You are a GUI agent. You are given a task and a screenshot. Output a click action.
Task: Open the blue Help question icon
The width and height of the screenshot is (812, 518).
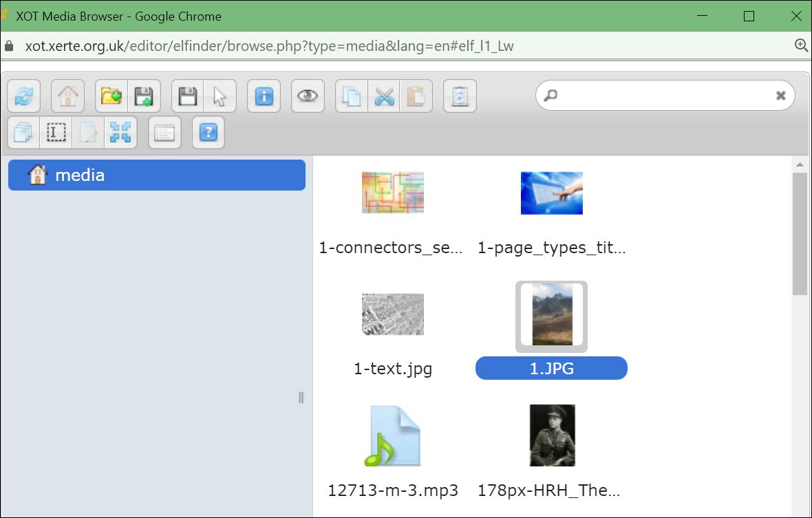(x=209, y=133)
